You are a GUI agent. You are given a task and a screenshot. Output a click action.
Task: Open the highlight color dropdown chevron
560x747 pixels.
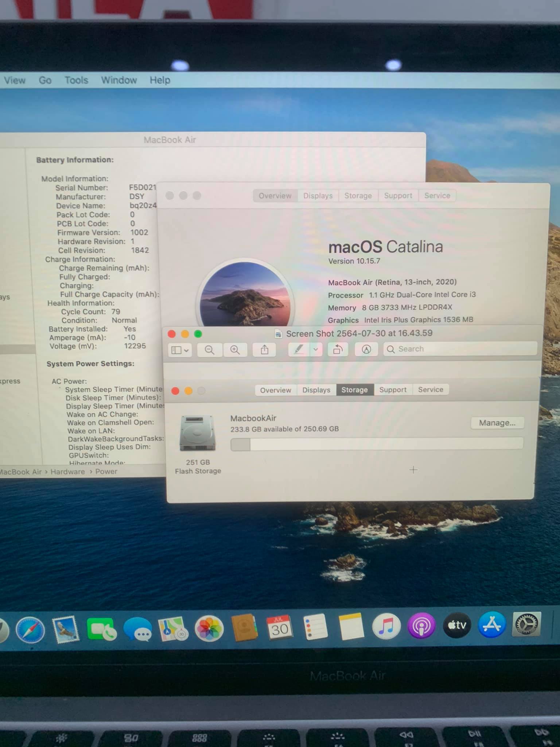(316, 350)
